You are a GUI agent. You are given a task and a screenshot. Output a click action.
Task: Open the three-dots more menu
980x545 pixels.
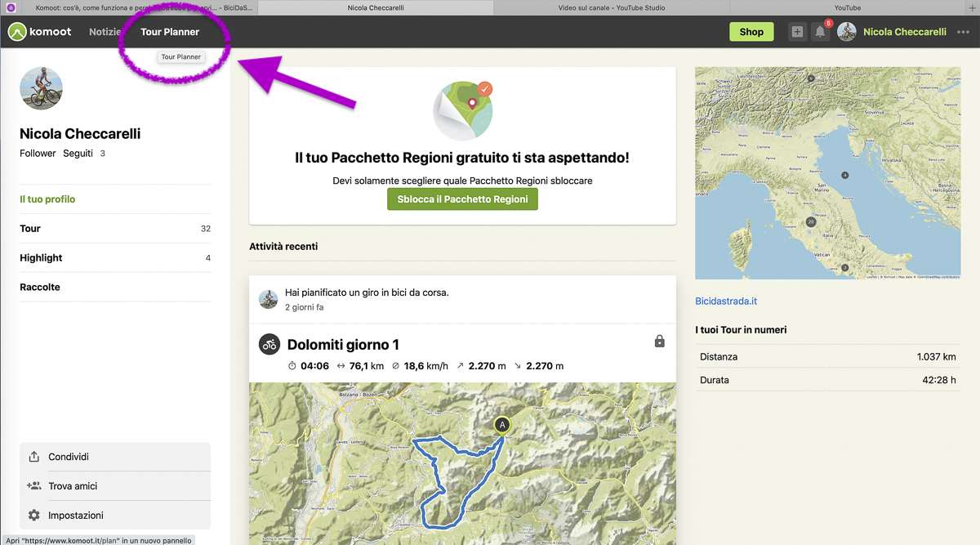(963, 32)
